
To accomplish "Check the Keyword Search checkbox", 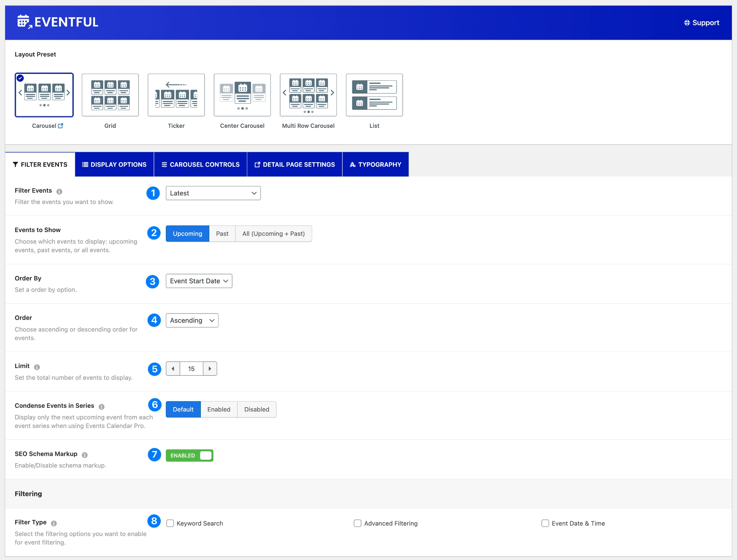I will [x=170, y=523].
